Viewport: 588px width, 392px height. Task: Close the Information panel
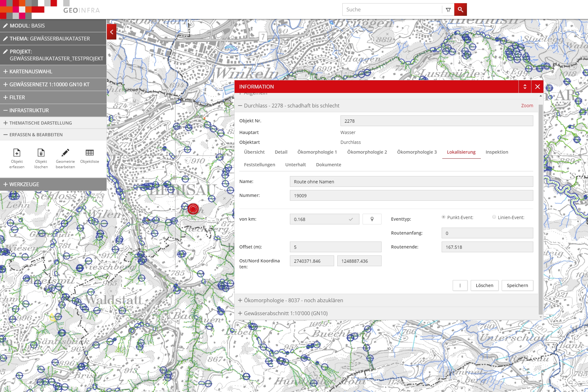[537, 87]
